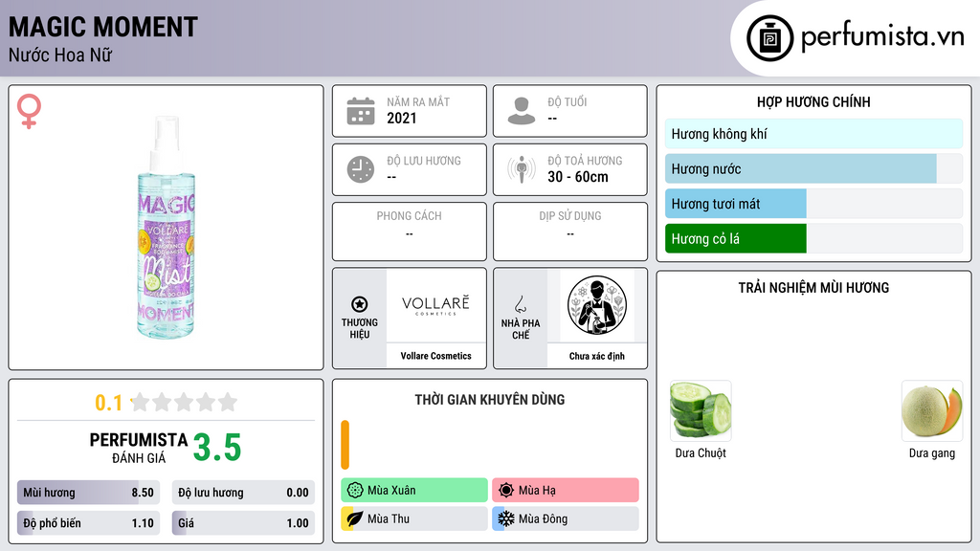Click the Độ lưu hương 0.00 score bar

[x=243, y=493]
